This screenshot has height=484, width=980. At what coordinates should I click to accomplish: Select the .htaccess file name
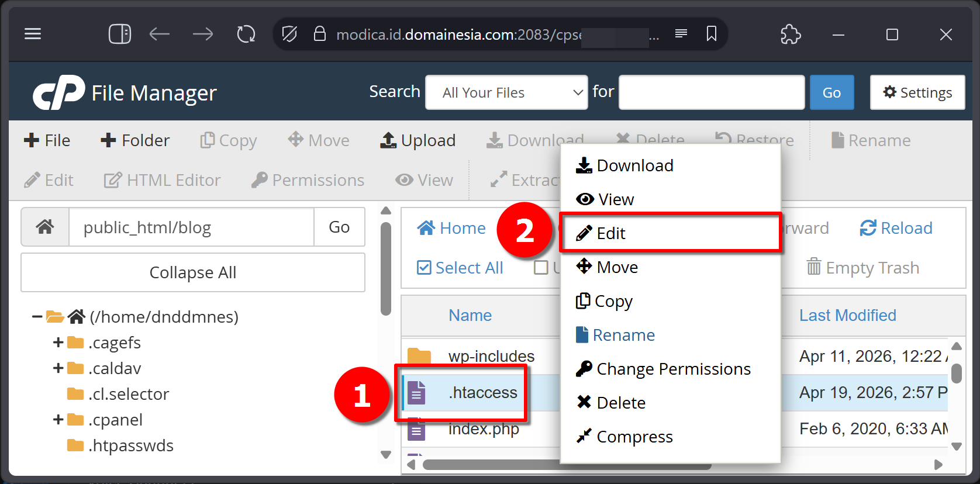coord(483,392)
